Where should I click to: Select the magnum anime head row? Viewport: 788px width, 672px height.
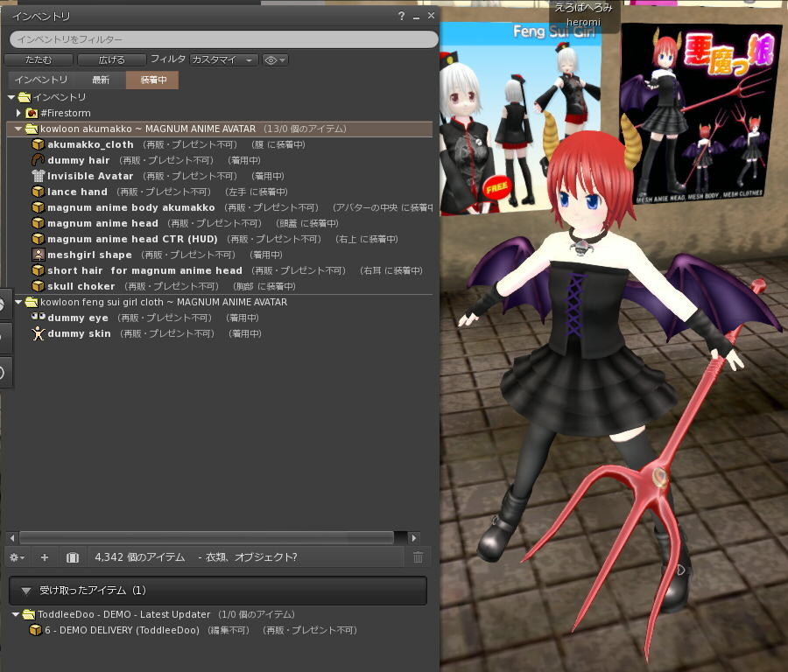click(x=220, y=223)
